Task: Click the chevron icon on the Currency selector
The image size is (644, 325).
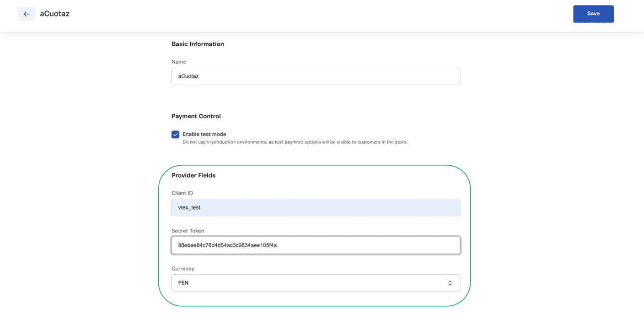Action: point(449,283)
